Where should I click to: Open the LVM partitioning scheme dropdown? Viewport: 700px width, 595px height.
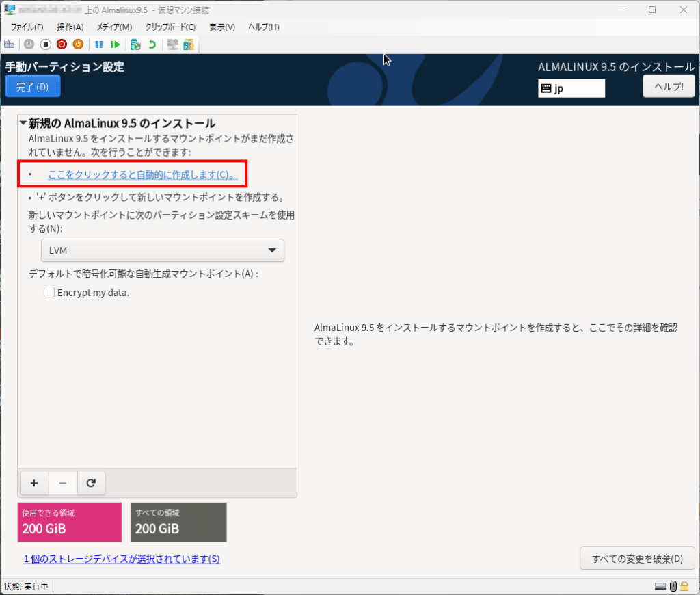click(x=163, y=250)
